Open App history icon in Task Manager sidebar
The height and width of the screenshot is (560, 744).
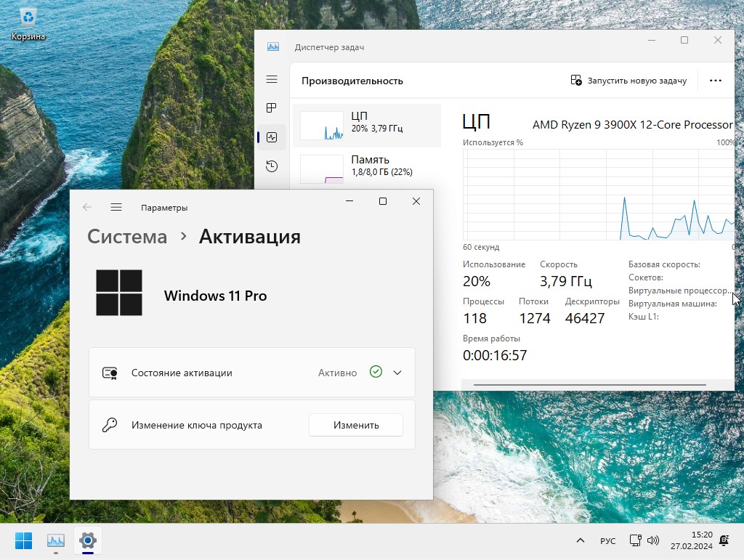(272, 166)
